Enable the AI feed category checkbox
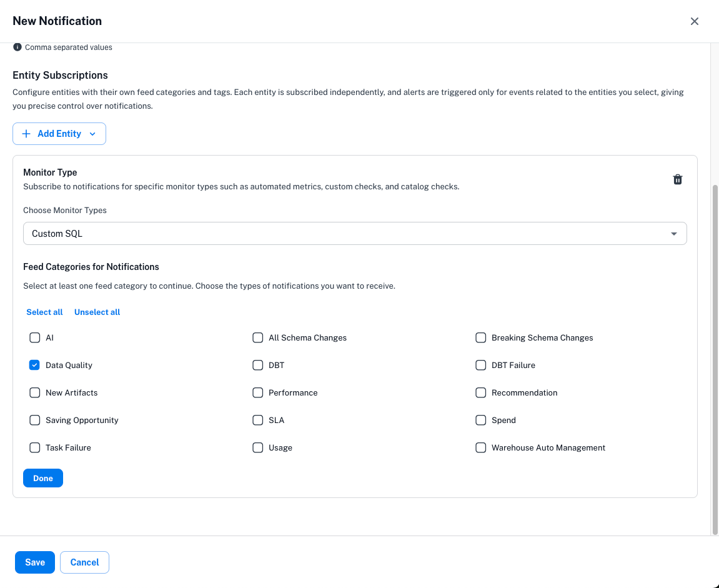 35,337
